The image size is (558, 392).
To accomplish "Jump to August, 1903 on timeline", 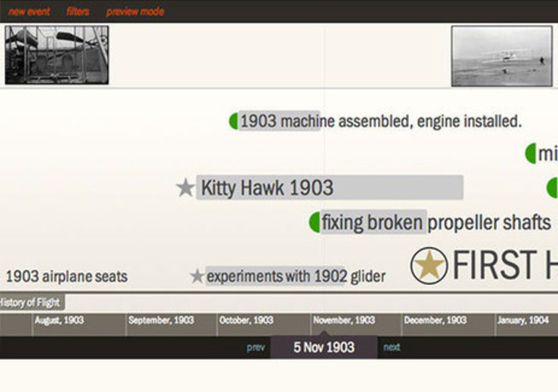I will point(59,320).
